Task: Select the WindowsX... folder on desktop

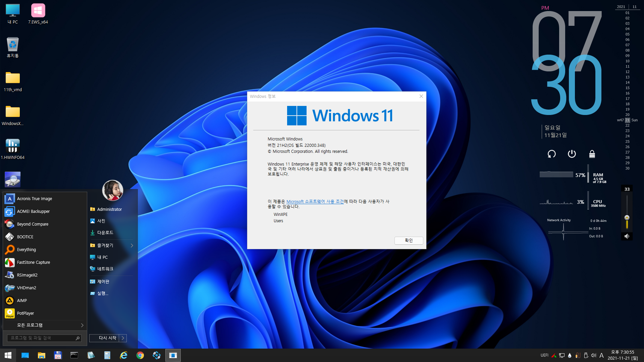Action: pos(13,115)
